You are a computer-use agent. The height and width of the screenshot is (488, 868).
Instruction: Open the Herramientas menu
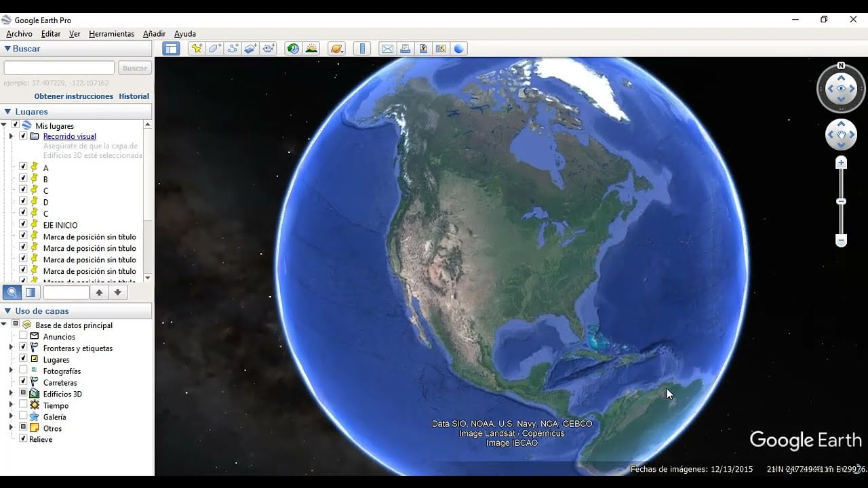click(111, 34)
